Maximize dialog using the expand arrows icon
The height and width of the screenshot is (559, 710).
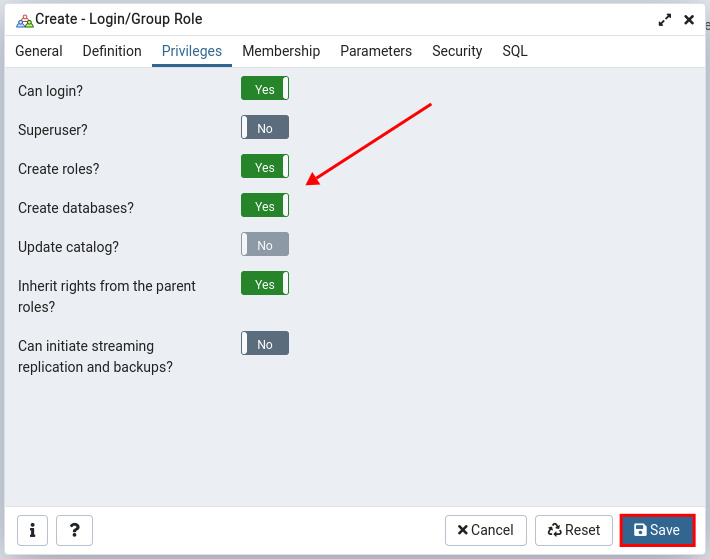click(665, 20)
